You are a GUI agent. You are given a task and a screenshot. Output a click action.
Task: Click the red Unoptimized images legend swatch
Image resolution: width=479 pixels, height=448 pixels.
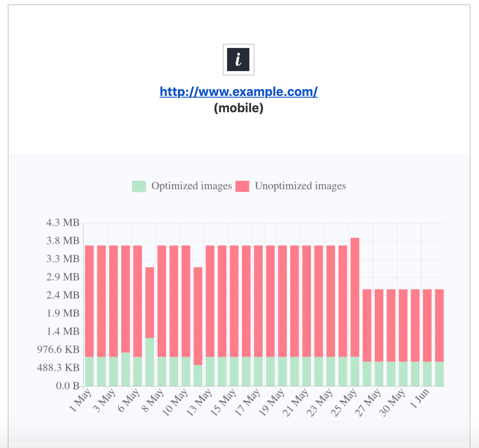pos(242,186)
